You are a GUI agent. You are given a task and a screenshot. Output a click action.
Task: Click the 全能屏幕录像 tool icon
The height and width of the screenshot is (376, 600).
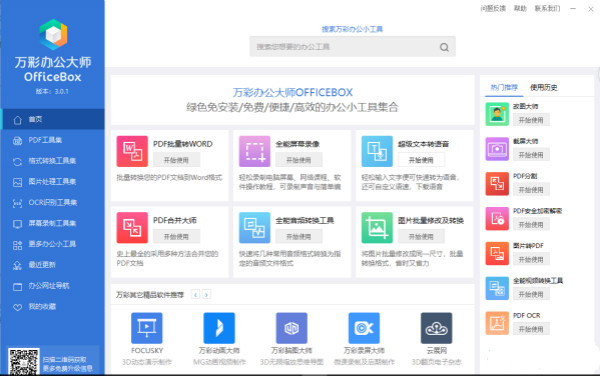[254, 151]
